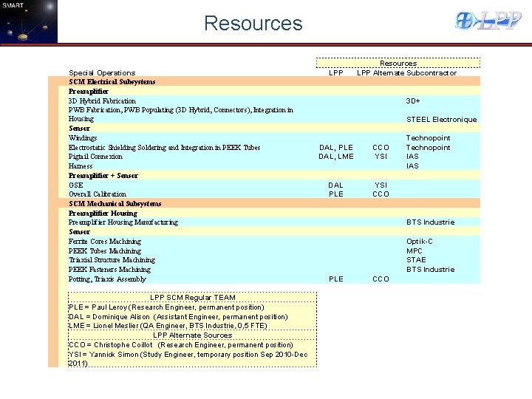This screenshot has width=532, height=399.
Task: Click the 'Optik-C' cell
Action: pyautogui.click(x=420, y=241)
